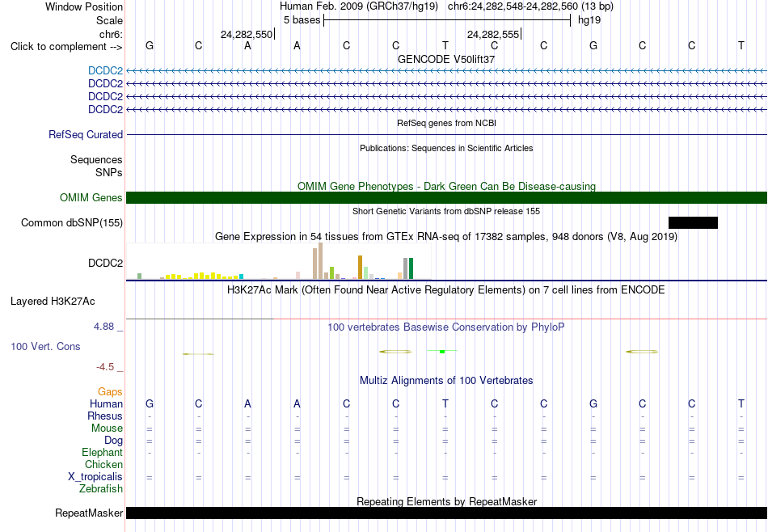This screenshot has height=532, width=768.
Task: Select the Dog species row label
Action: tap(113, 441)
